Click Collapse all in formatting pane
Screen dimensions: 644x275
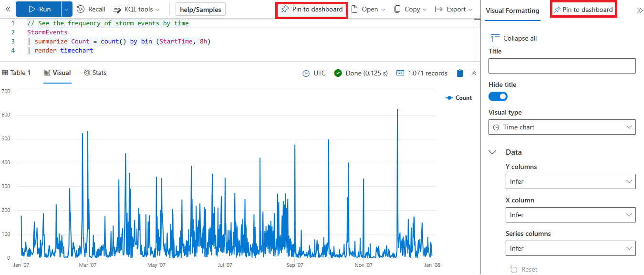pos(514,38)
